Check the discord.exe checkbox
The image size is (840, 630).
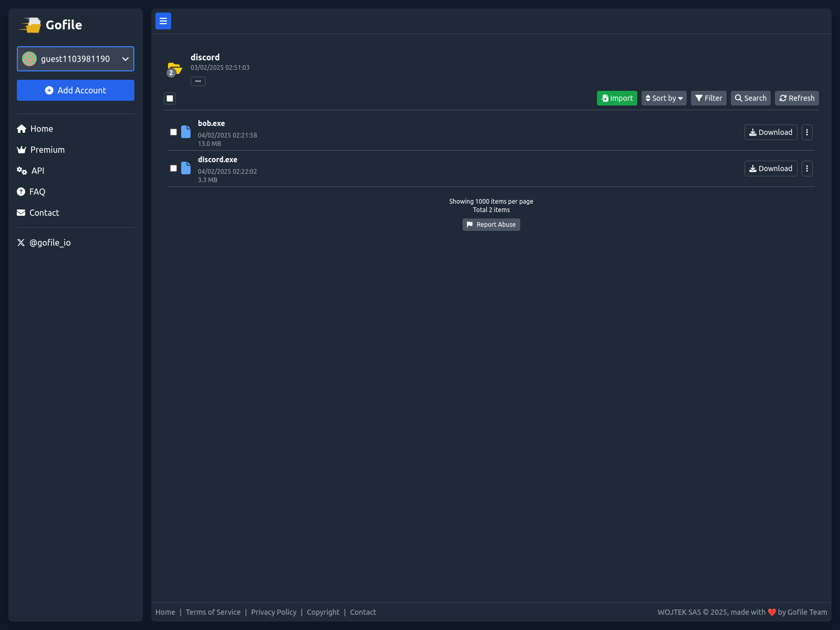point(173,169)
